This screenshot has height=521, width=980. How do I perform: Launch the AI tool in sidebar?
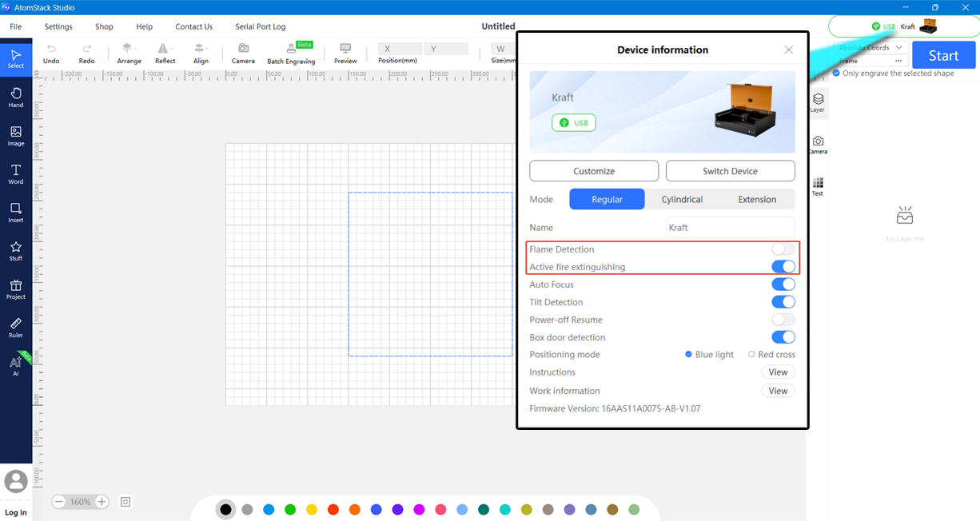(16, 365)
